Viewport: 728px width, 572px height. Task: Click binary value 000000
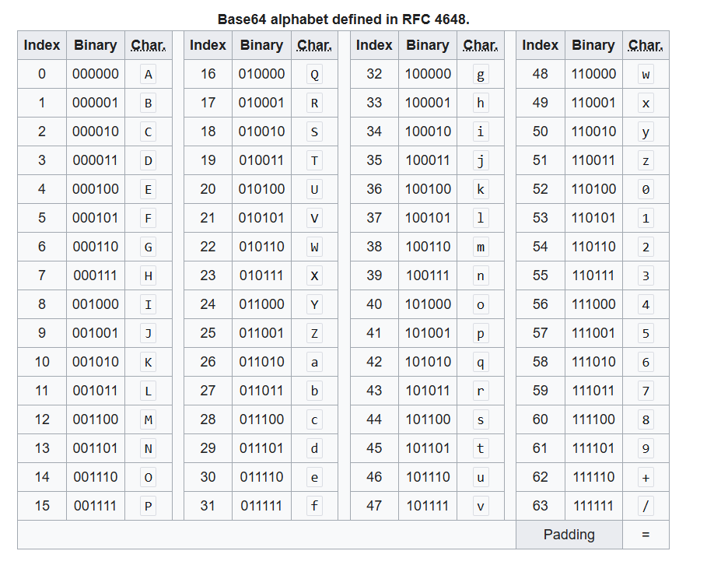(96, 74)
